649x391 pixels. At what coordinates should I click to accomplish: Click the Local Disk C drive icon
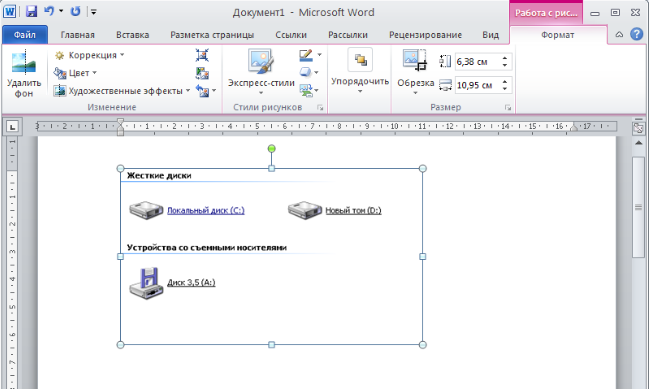pyautogui.click(x=146, y=210)
